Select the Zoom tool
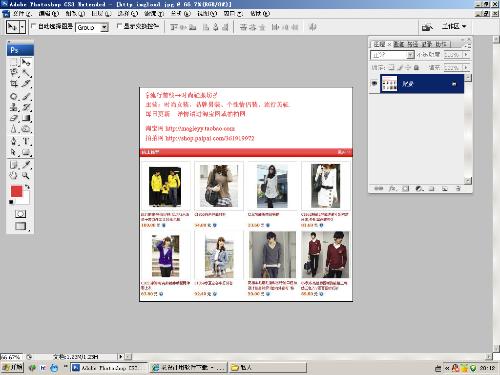Screen dimensions: 500x375 [x=26, y=175]
